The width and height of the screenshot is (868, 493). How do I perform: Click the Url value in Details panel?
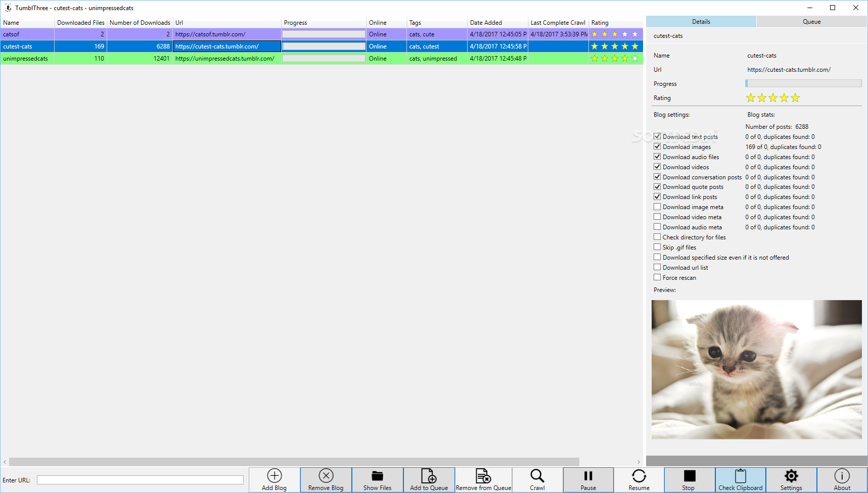789,70
